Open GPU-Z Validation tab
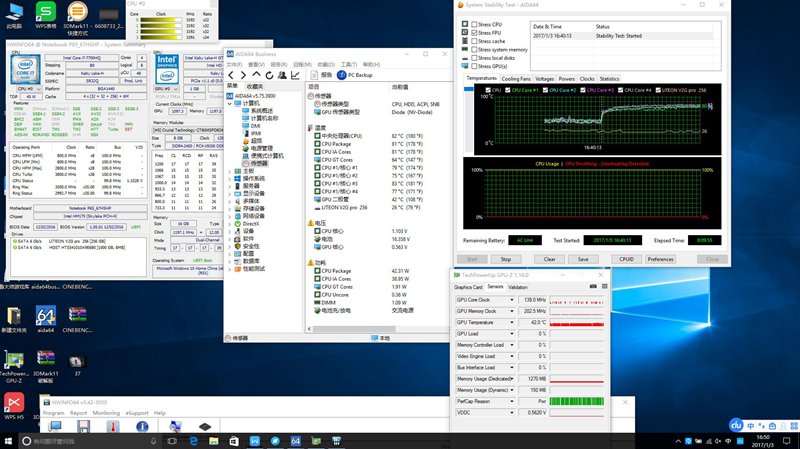Image resolution: width=800 pixels, height=449 pixels. click(518, 287)
